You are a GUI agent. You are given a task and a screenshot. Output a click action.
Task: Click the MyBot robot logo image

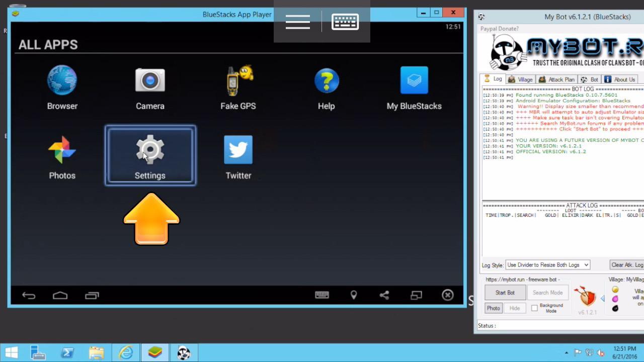pos(508,52)
